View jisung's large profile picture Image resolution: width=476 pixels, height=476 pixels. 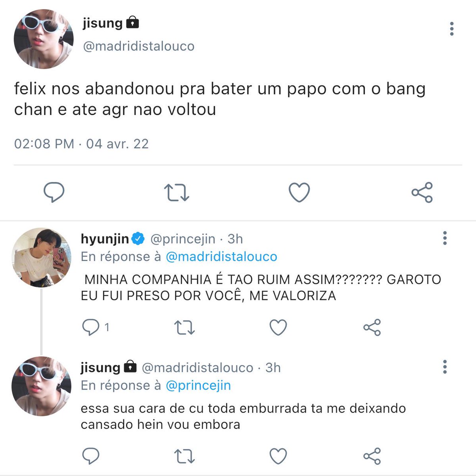coord(44,39)
